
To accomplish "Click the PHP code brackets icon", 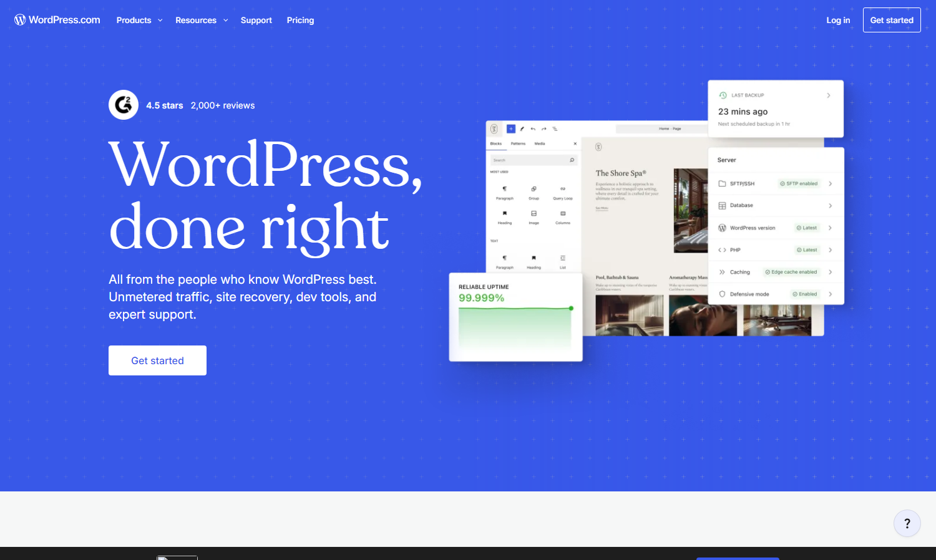I will 722,250.
